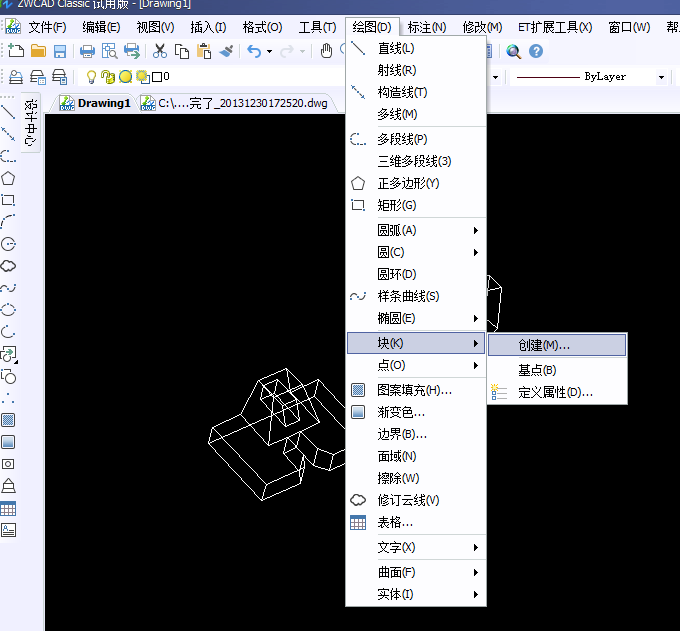Click the Cut scissors icon
Screen dimensions: 680x631
point(160,51)
